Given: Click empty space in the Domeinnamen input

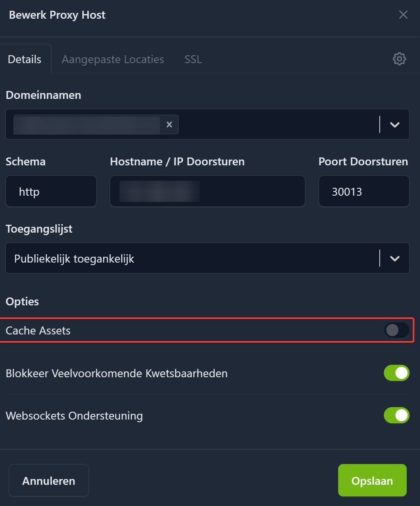Looking at the screenshot, I should 274,125.
